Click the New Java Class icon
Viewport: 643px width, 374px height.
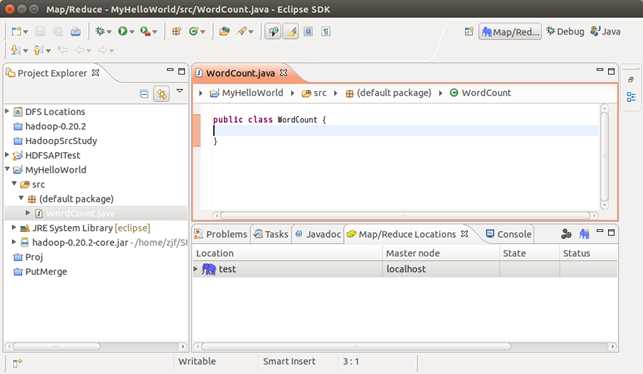pos(193,32)
